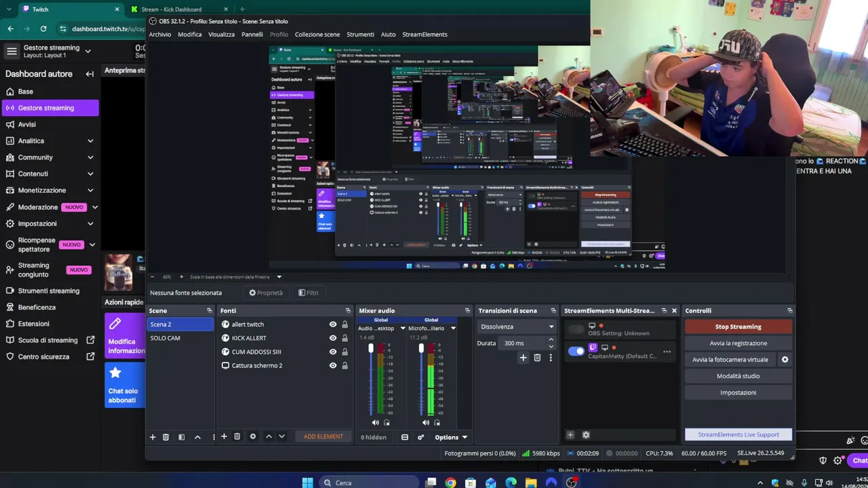Adjust Microfono ausiliario volume fader
Screen dimensions: 868x488
(420, 349)
